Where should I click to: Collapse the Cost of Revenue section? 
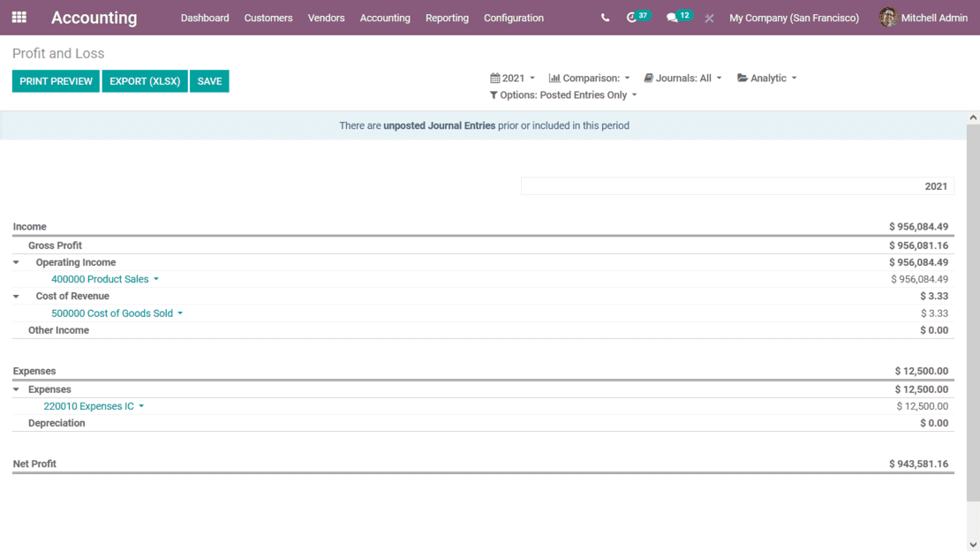click(16, 297)
